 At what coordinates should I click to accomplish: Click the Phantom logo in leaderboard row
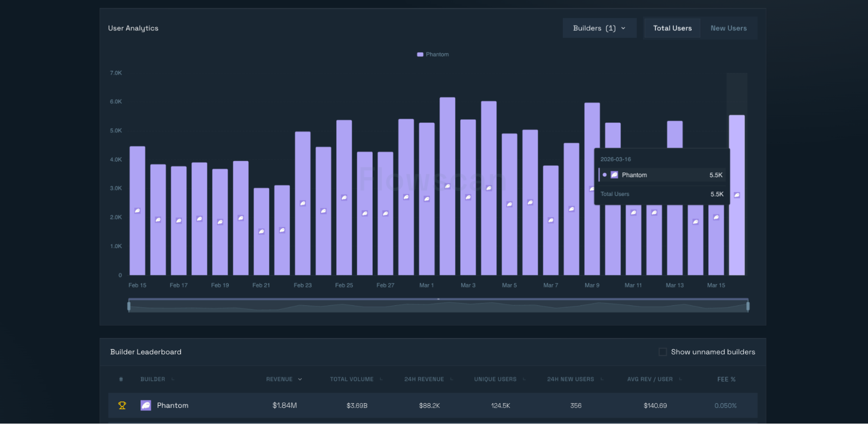click(x=145, y=405)
